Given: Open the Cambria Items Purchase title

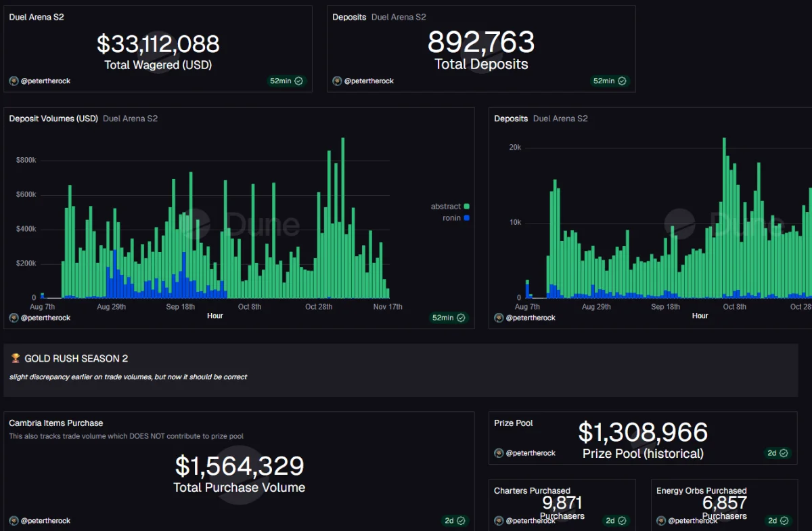Looking at the screenshot, I should (x=56, y=423).
